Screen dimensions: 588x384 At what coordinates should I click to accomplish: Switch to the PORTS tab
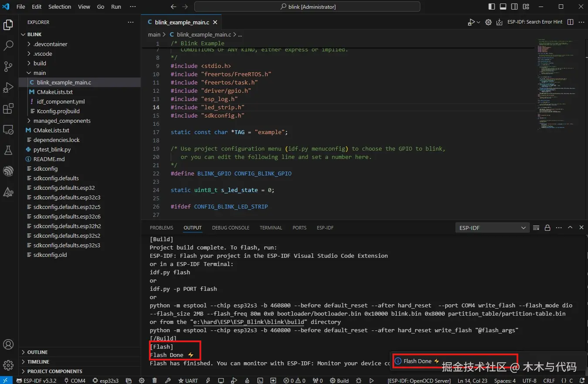[x=300, y=228]
